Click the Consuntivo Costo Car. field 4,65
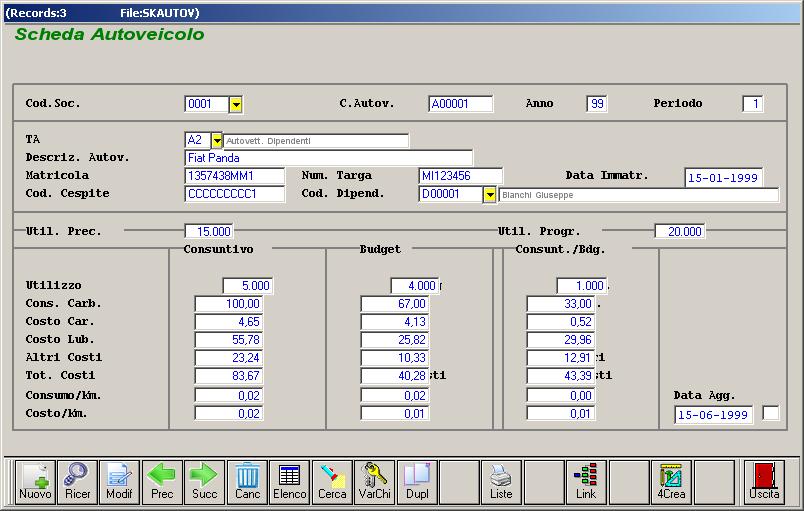The image size is (804, 511). (x=229, y=321)
